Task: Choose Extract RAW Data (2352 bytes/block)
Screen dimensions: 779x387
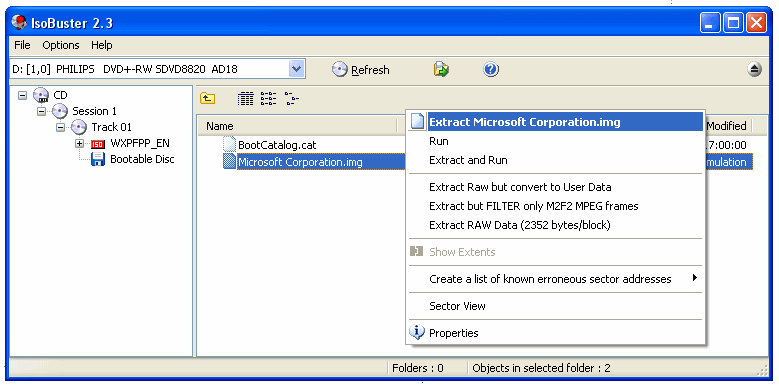Action: click(x=556, y=225)
